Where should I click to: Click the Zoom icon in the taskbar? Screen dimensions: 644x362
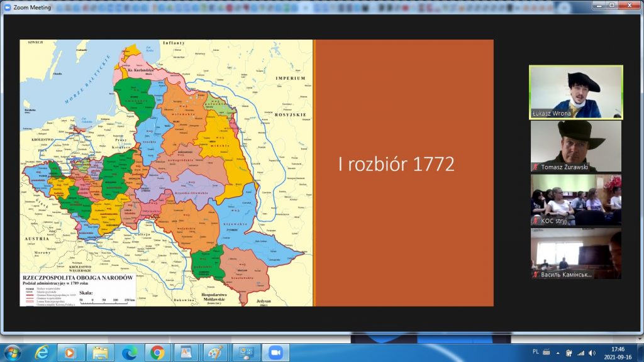[x=274, y=352]
